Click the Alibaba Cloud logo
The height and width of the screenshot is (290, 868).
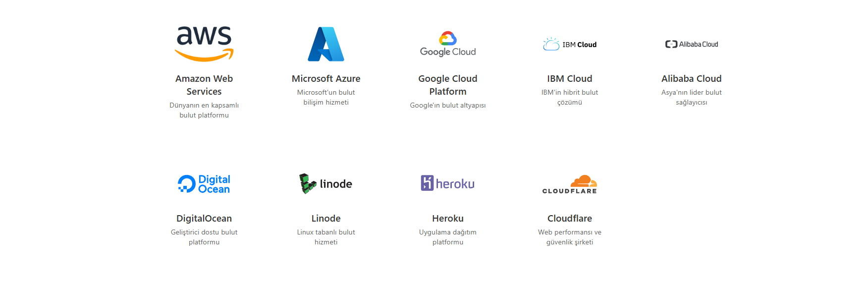692,44
